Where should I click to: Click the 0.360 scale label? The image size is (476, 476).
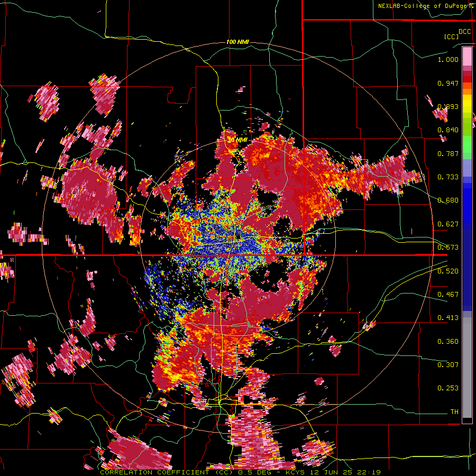pyautogui.click(x=448, y=342)
